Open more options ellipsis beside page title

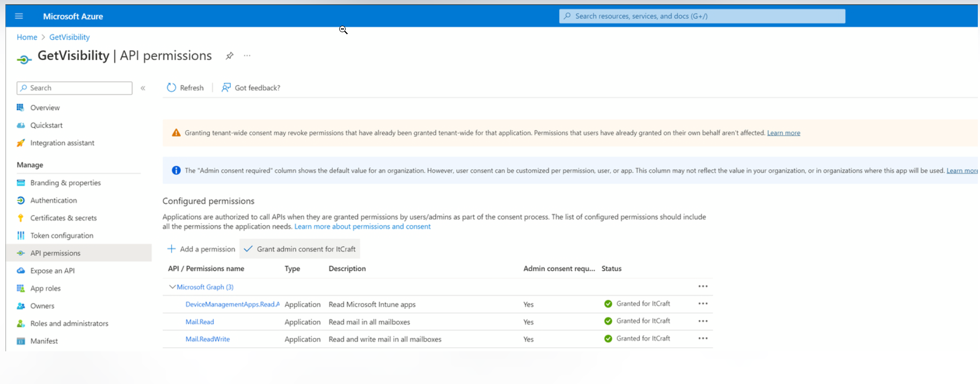[247, 56]
